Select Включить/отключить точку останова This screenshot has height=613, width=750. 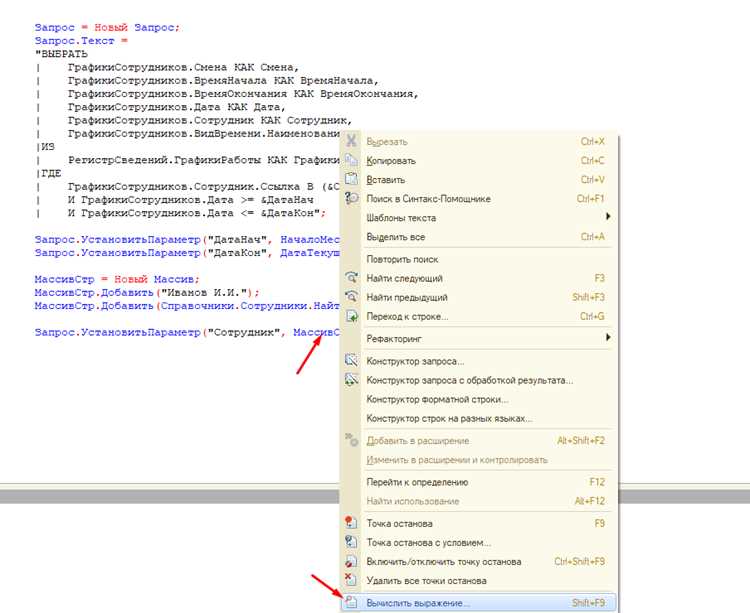pos(478,562)
